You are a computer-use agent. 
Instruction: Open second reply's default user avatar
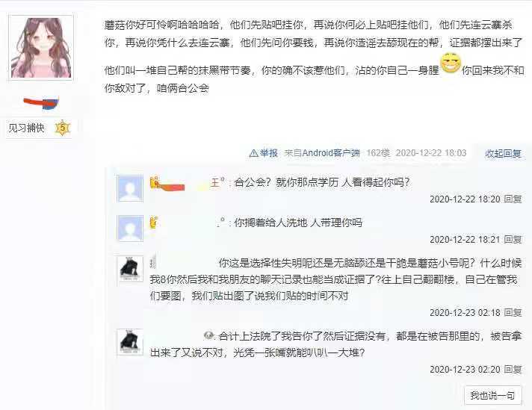130,229
